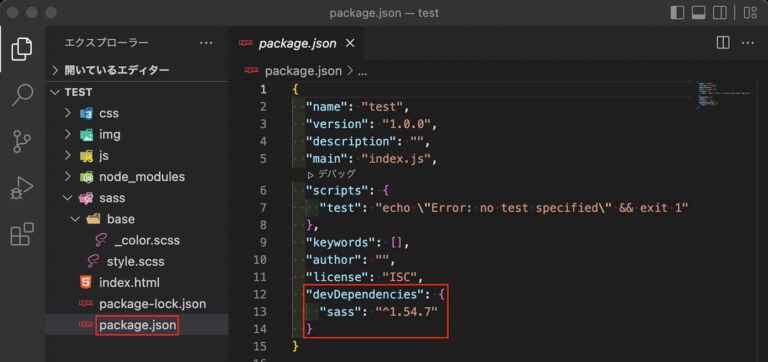The width and height of the screenshot is (768, 362).
Task: Close the package.json tab
Action: point(350,44)
